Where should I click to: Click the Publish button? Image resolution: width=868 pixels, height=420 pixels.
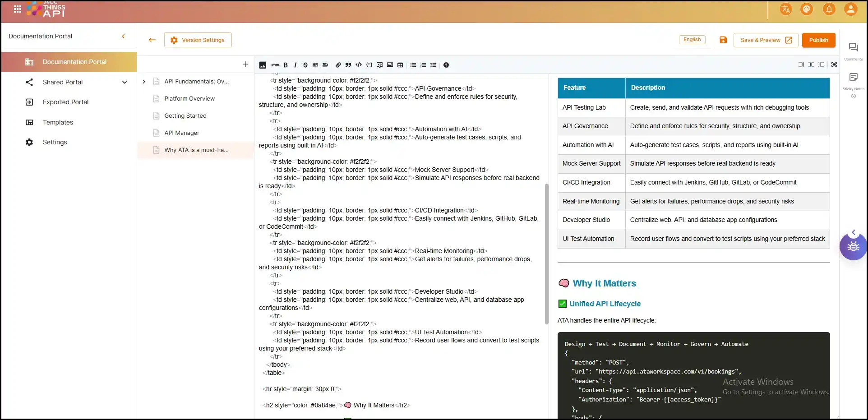tap(818, 40)
